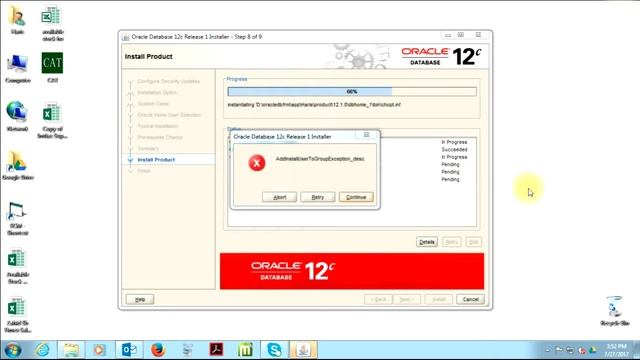The image size is (640, 360).
Task: Click the instantiating file path text
Action: (x=314, y=105)
